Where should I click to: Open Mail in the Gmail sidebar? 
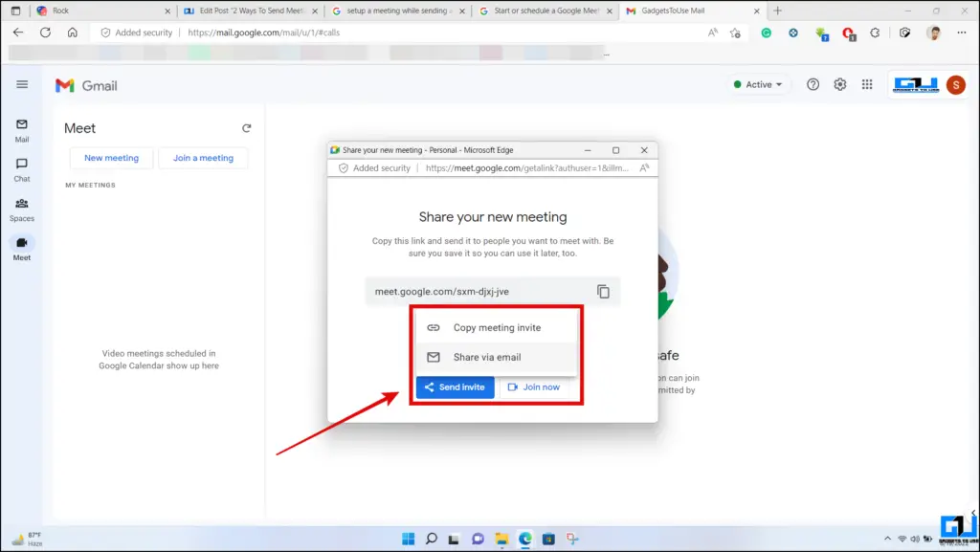[x=22, y=130]
